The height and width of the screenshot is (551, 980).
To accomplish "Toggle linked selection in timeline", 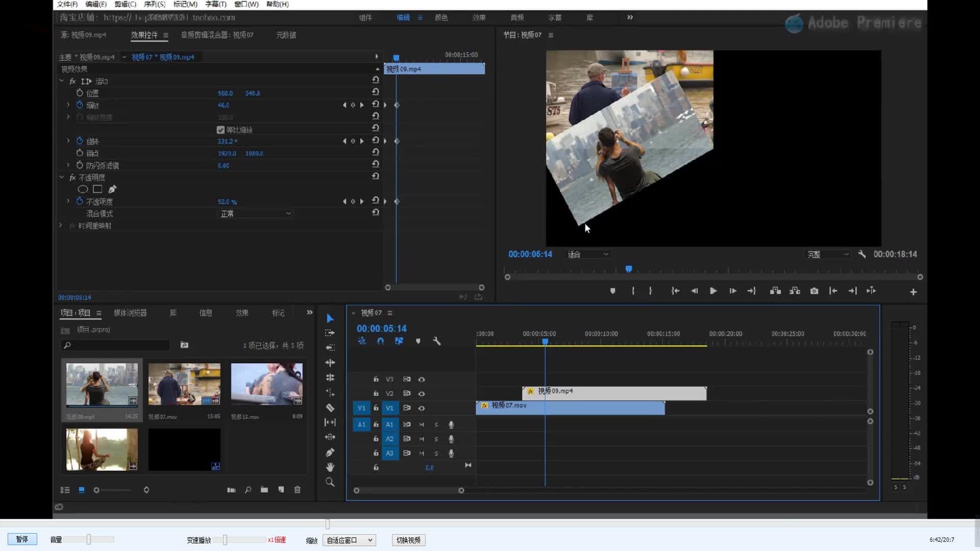I will (399, 341).
